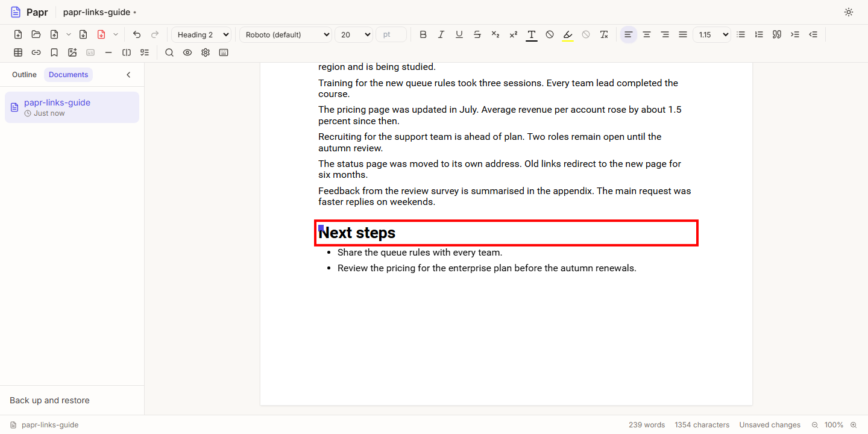Switch to the Outline tab
This screenshot has height=434, width=868.
(x=24, y=75)
